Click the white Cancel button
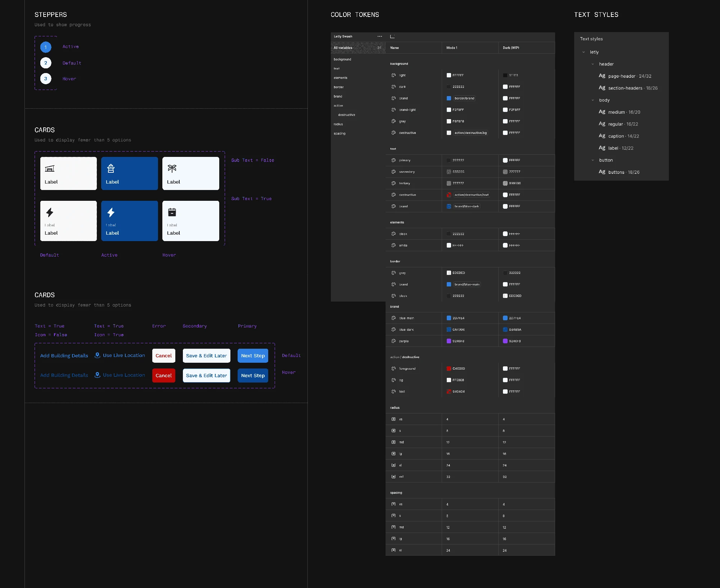Viewport: 720px width, 588px height. point(164,356)
